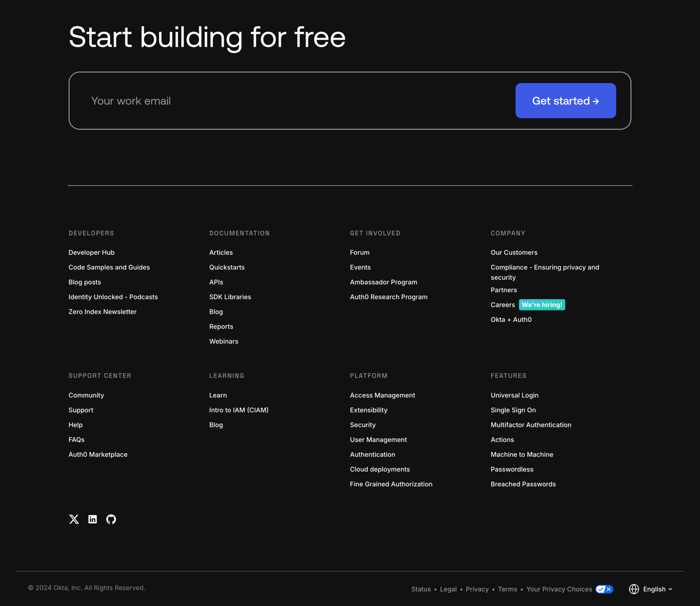The image size is (700, 606).
Task: Click the Get started button
Action: 565,100
